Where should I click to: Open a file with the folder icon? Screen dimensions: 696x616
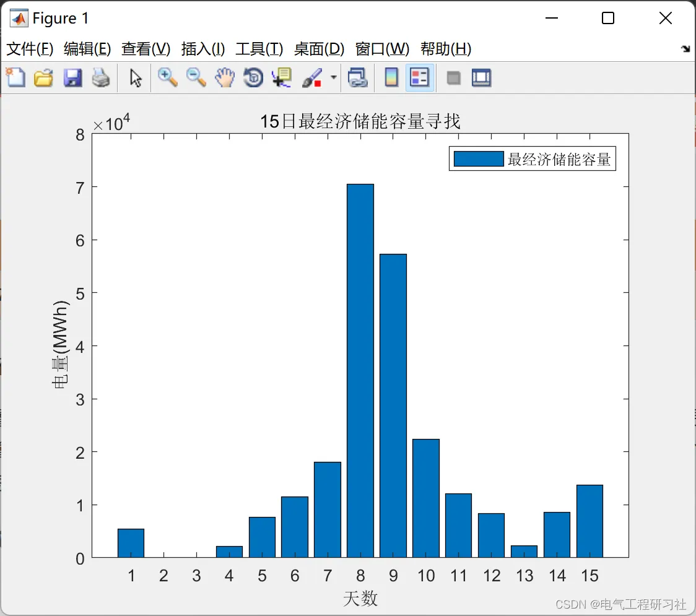pyautogui.click(x=43, y=77)
